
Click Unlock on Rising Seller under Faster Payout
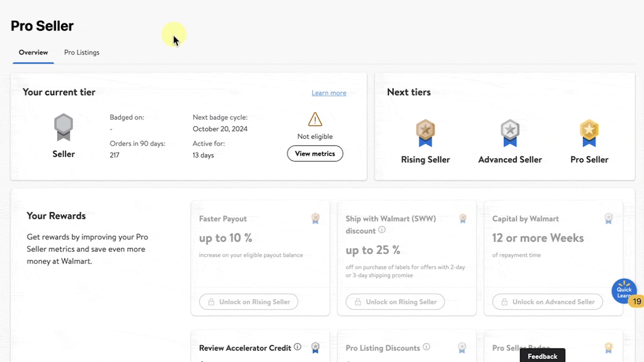click(x=249, y=302)
